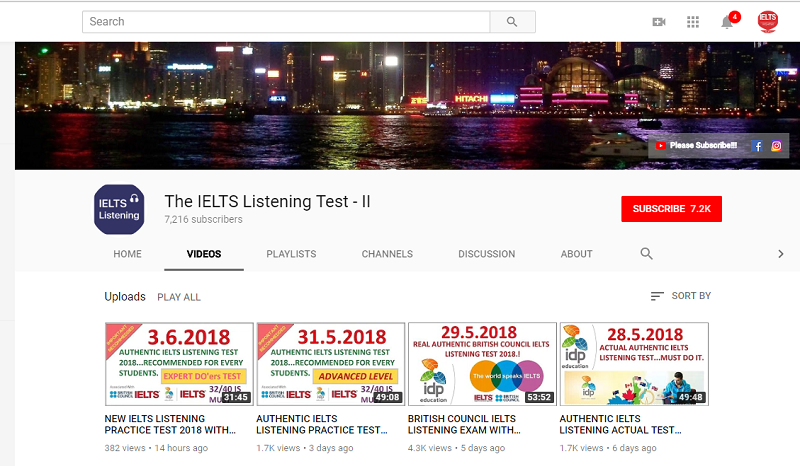Open the YouTube apps grid icon
The height and width of the screenshot is (466, 800).
coord(693,22)
